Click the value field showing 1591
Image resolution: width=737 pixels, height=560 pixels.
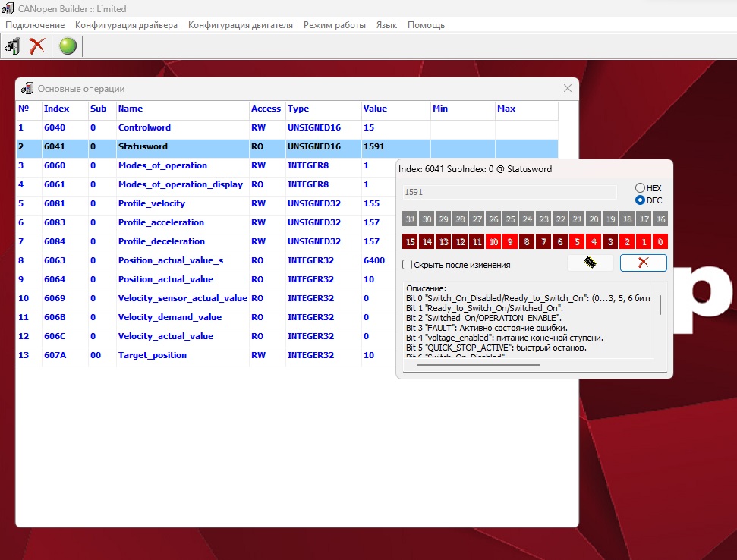(x=509, y=192)
